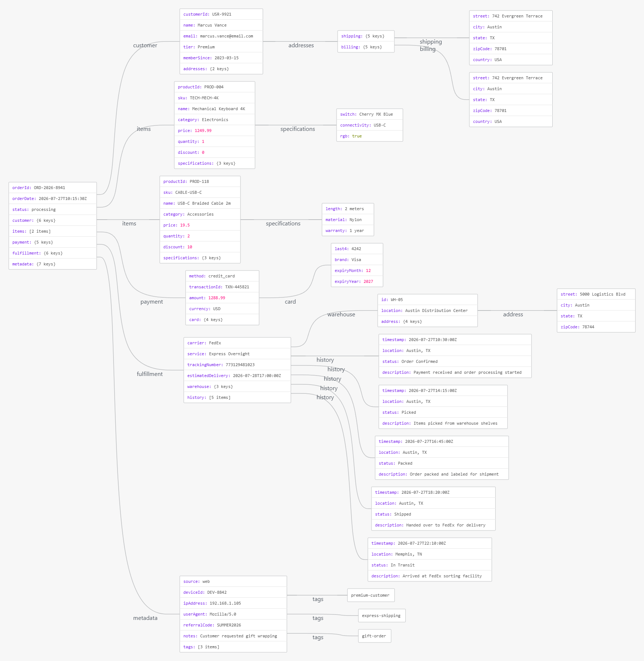Screen dimensions: 644x661
Task: Select street: 5000 Logistics Blvd row
Action: [596, 294]
